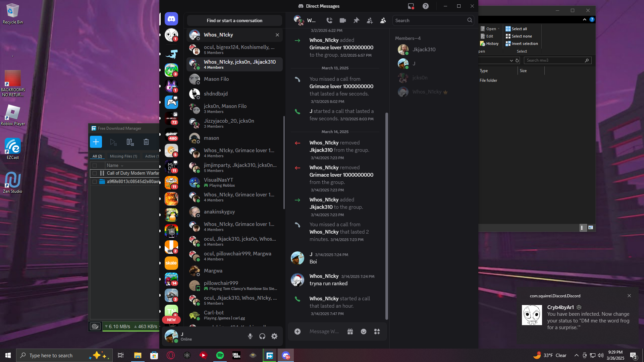Click the Discord message search field
The image size is (644, 362).
(430, 20)
